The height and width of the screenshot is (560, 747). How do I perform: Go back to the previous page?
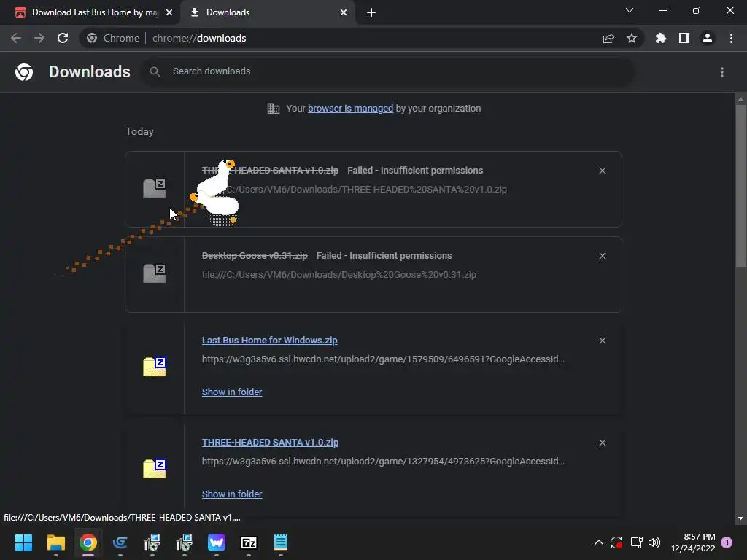16,38
